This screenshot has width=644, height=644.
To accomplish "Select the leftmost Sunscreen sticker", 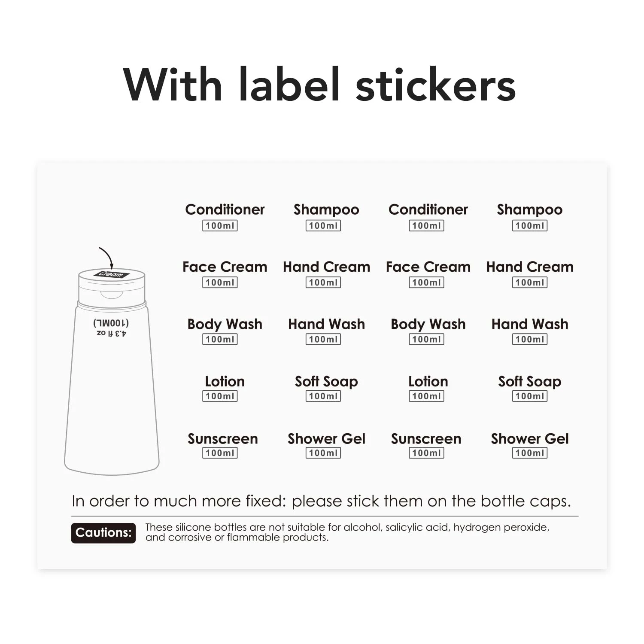I will click(x=222, y=439).
